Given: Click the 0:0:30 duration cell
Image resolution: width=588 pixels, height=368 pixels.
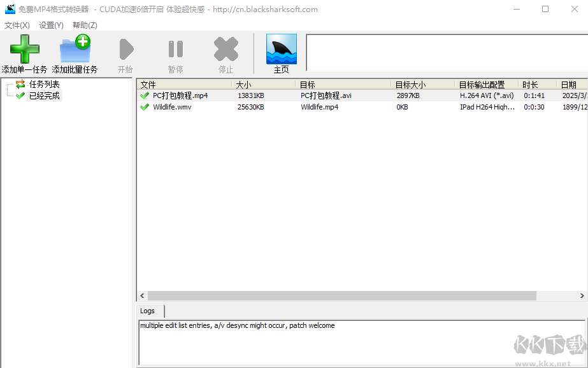Looking at the screenshot, I should [x=534, y=107].
